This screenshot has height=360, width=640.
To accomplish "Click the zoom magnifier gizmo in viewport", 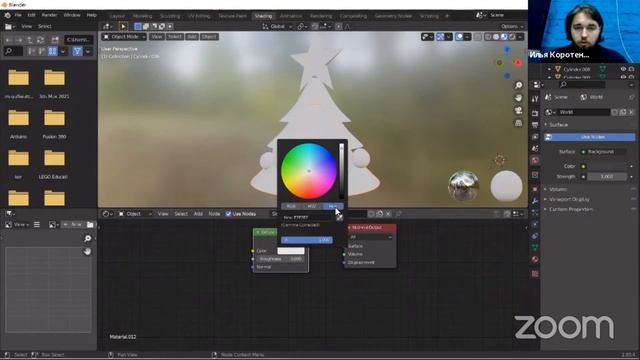I will tap(518, 85).
